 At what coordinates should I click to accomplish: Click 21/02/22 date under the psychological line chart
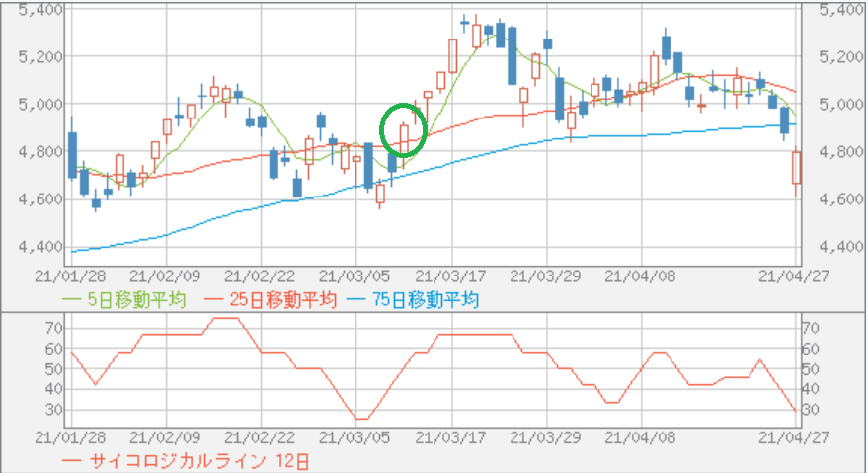(260, 437)
